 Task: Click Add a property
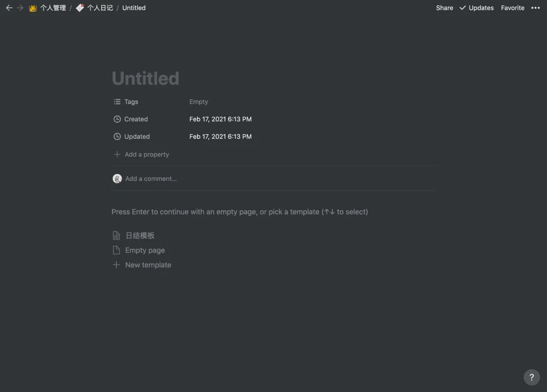[146, 154]
